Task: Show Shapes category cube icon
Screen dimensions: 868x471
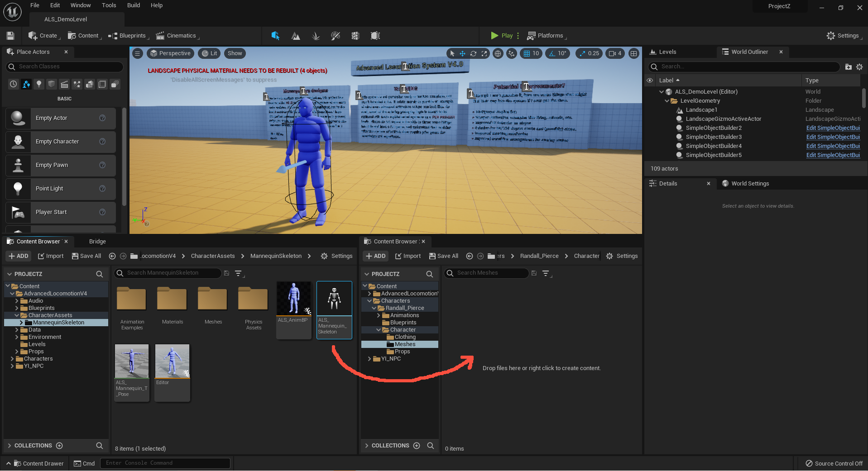Action: point(52,84)
